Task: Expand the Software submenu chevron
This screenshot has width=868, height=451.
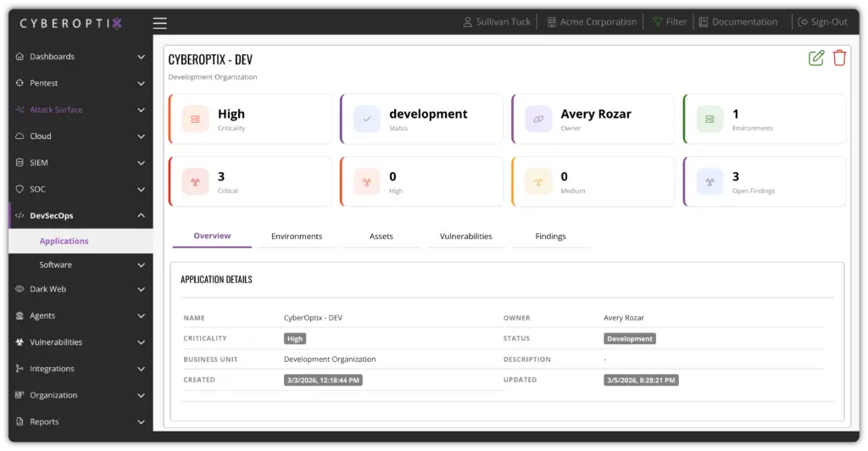Action: pyautogui.click(x=141, y=265)
